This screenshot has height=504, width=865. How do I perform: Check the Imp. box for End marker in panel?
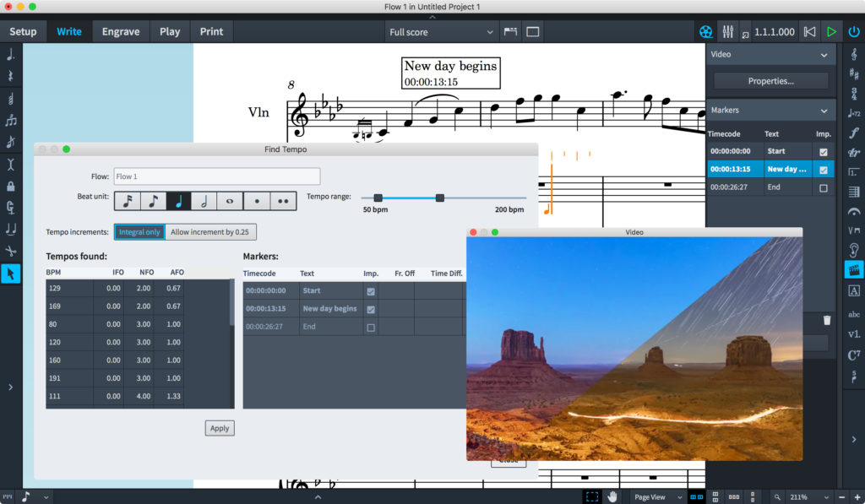[x=823, y=187]
